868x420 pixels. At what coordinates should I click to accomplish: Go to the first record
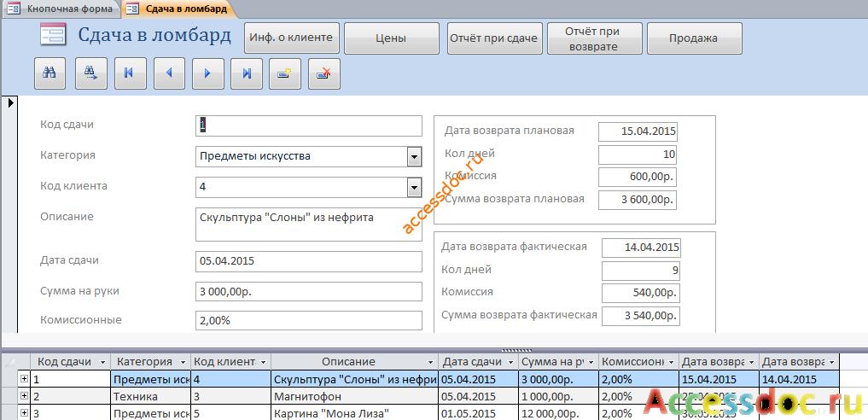tap(130, 73)
